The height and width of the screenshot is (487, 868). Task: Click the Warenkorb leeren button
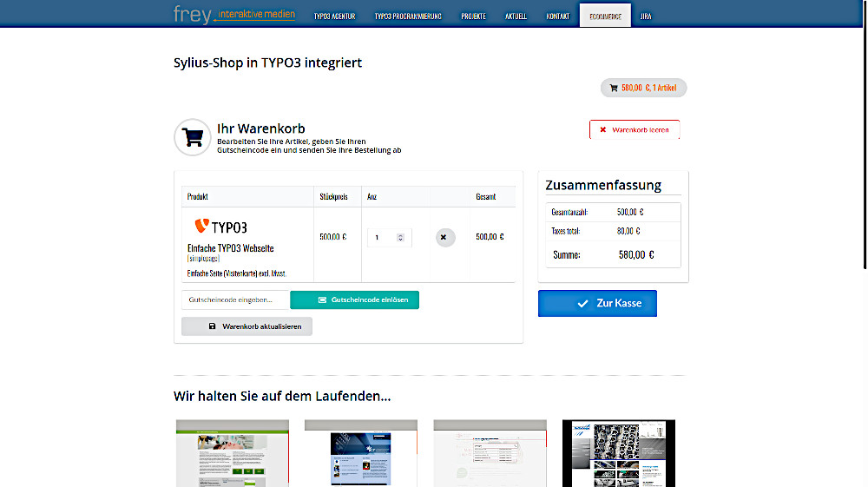(635, 129)
